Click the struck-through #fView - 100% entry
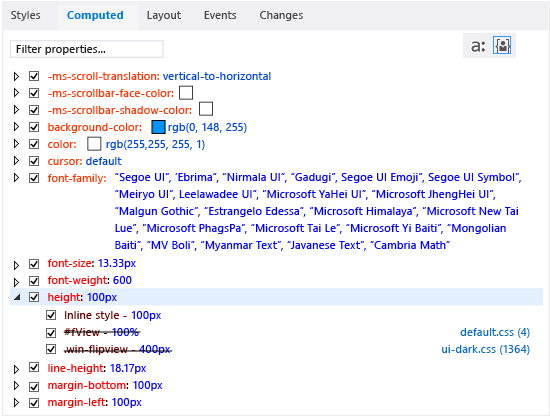 tap(102, 332)
